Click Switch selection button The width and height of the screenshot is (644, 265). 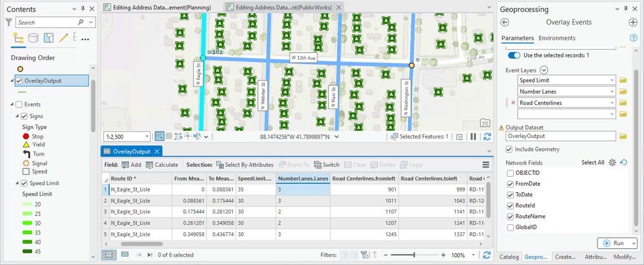[x=327, y=165]
